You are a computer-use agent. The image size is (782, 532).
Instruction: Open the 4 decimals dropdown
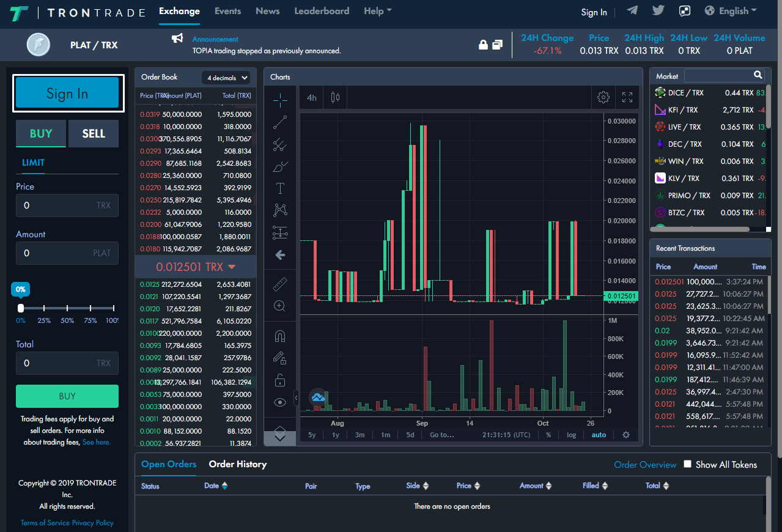pyautogui.click(x=226, y=78)
